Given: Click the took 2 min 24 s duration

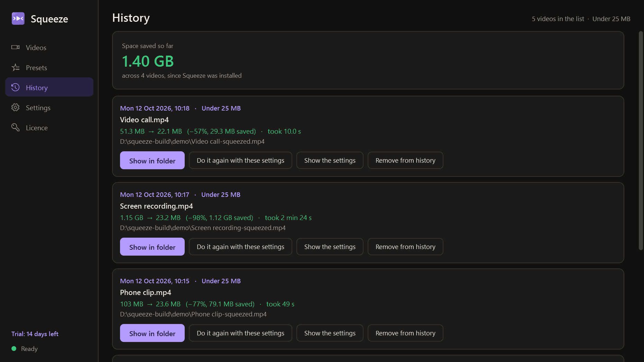Looking at the screenshot, I should click(x=288, y=218).
